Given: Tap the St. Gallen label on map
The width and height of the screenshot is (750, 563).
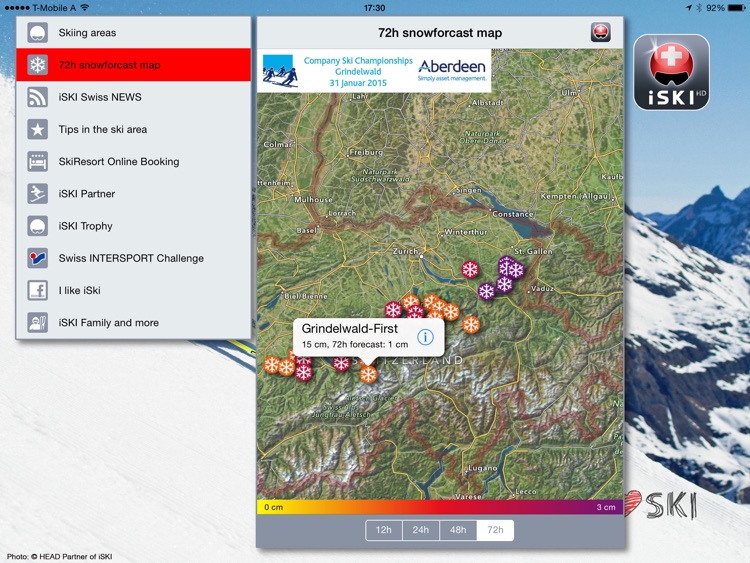Looking at the screenshot, I should 533,251.
